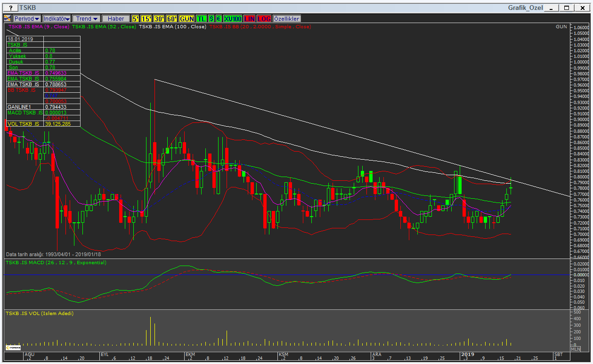Click the ARA month on time axis
Screen dimensions: 593x364
pos(376,354)
